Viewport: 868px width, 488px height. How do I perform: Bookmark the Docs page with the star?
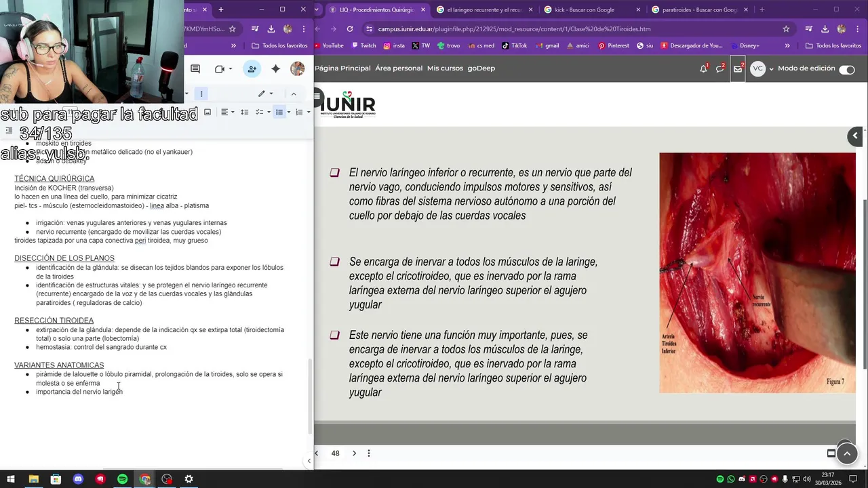click(232, 29)
